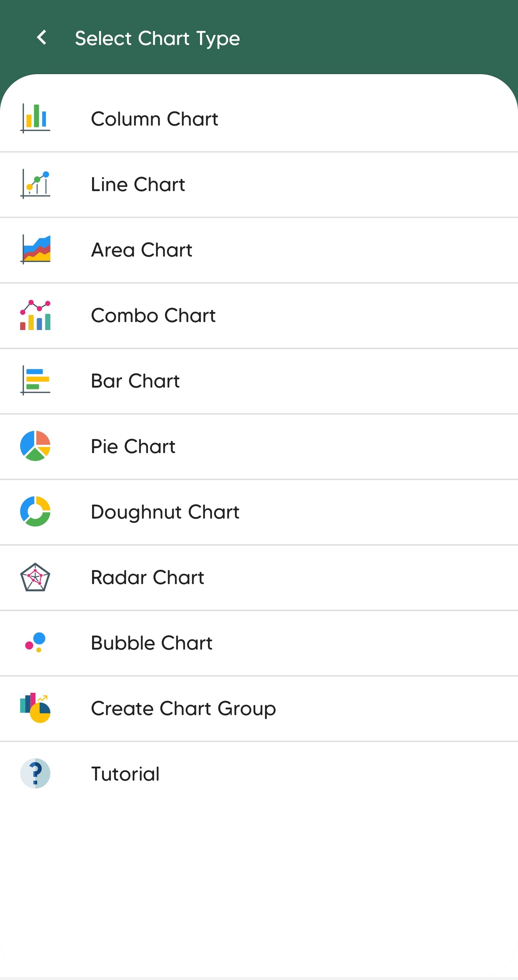Image resolution: width=518 pixels, height=980 pixels.
Task: Select the Radar Chart entry
Action: tap(147, 578)
